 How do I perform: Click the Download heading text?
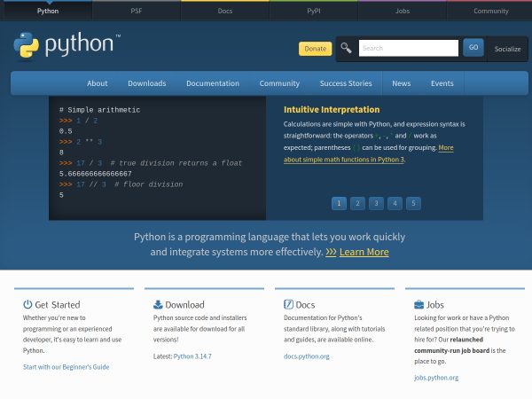tap(184, 305)
